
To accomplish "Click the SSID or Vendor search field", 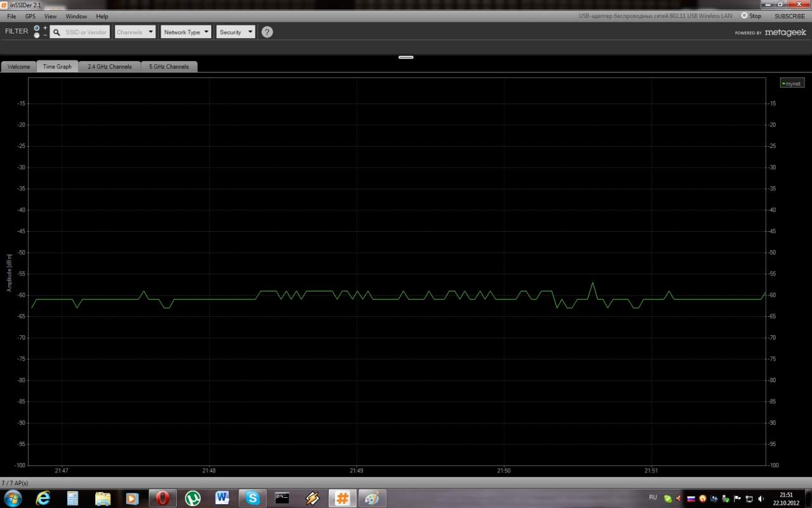I will click(x=79, y=32).
